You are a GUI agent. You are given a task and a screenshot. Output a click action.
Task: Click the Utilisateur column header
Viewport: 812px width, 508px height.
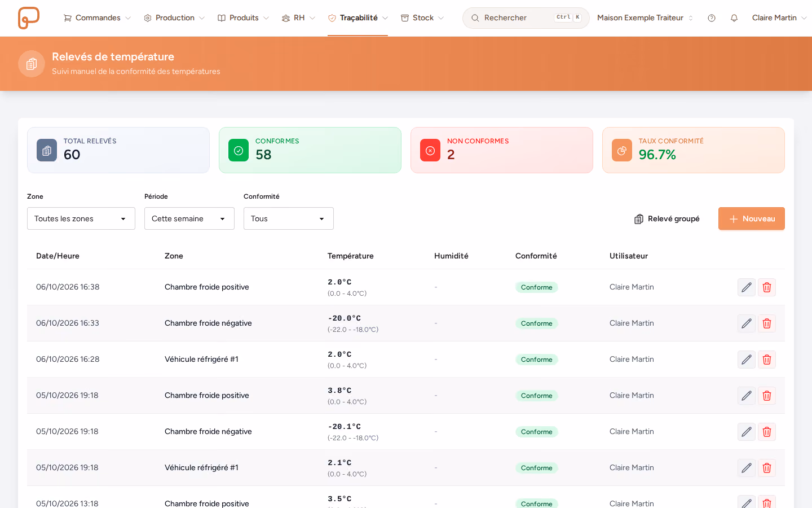click(629, 256)
